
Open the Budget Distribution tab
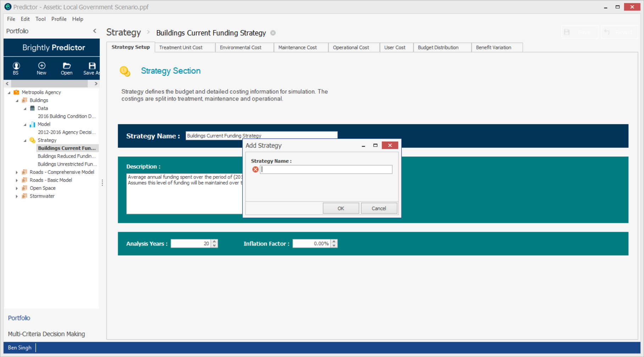click(x=438, y=48)
